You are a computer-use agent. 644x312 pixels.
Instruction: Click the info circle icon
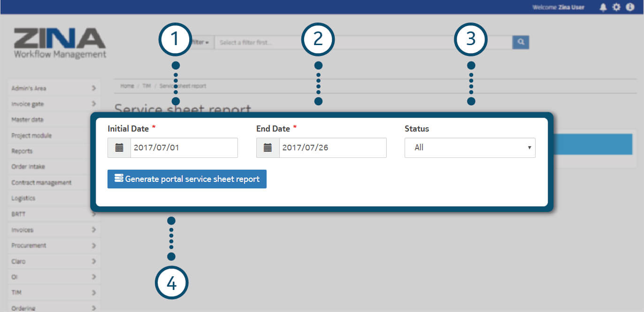click(x=630, y=8)
